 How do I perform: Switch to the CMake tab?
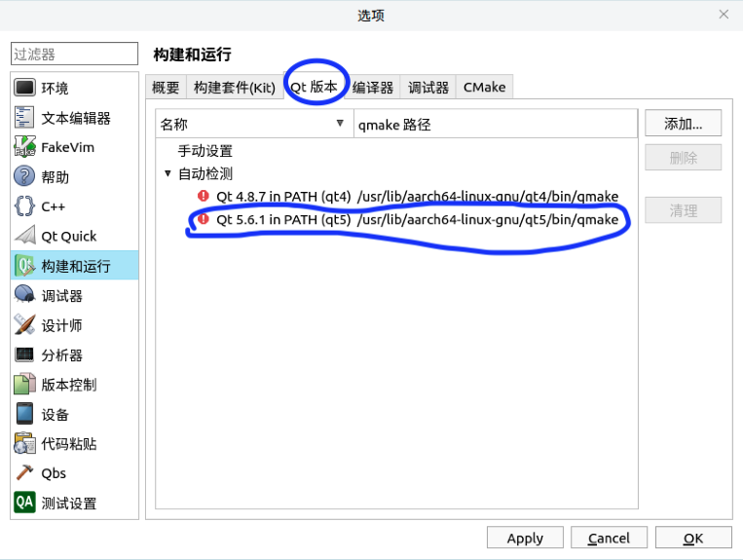pyautogui.click(x=484, y=88)
